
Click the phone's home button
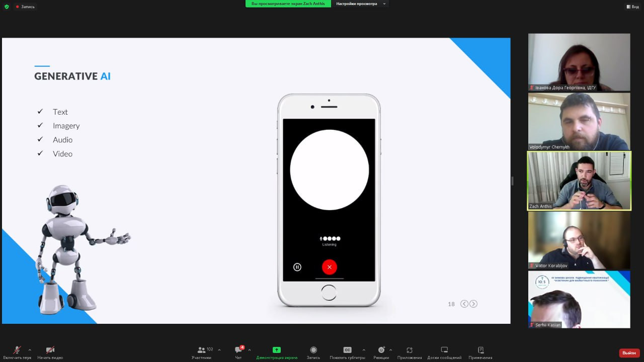click(329, 293)
